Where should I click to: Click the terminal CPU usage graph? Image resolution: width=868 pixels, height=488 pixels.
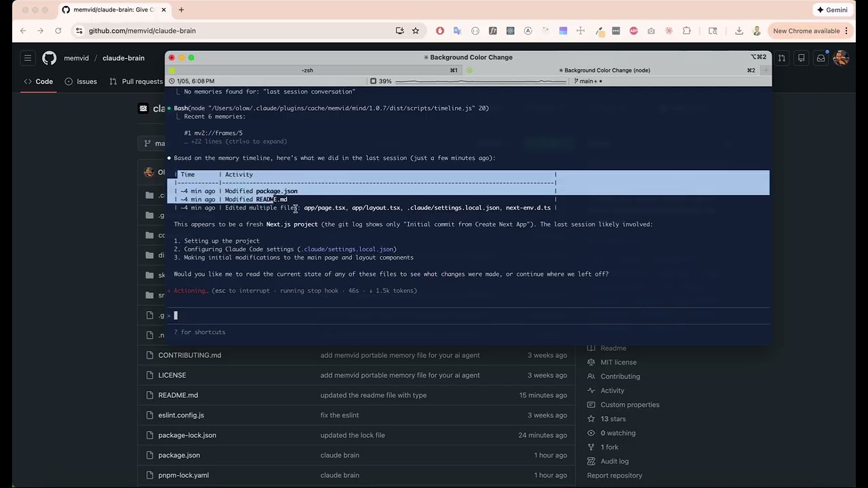(481, 81)
